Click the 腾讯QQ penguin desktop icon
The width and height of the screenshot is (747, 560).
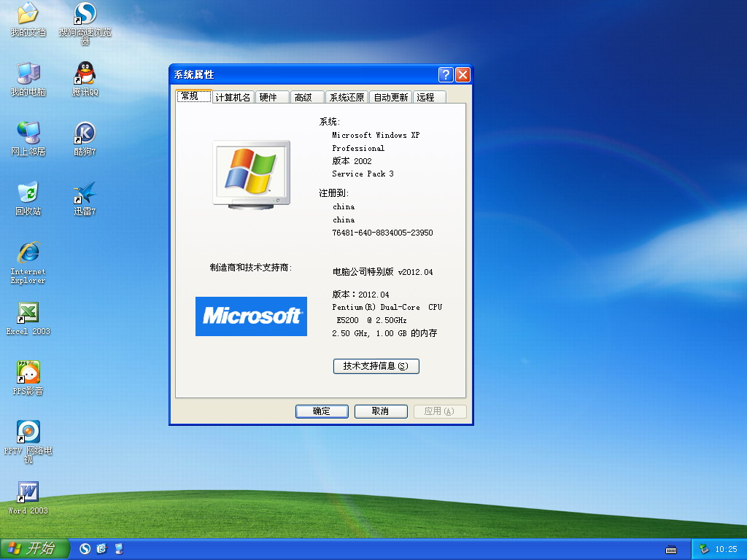(x=85, y=74)
